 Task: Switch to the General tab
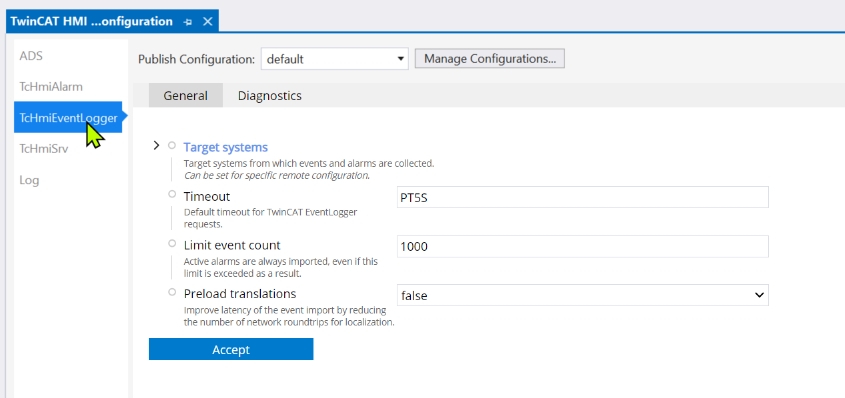pyautogui.click(x=185, y=95)
